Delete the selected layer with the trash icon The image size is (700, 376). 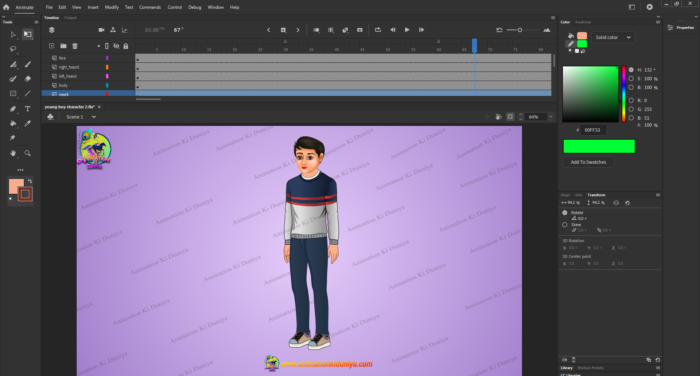click(75, 46)
